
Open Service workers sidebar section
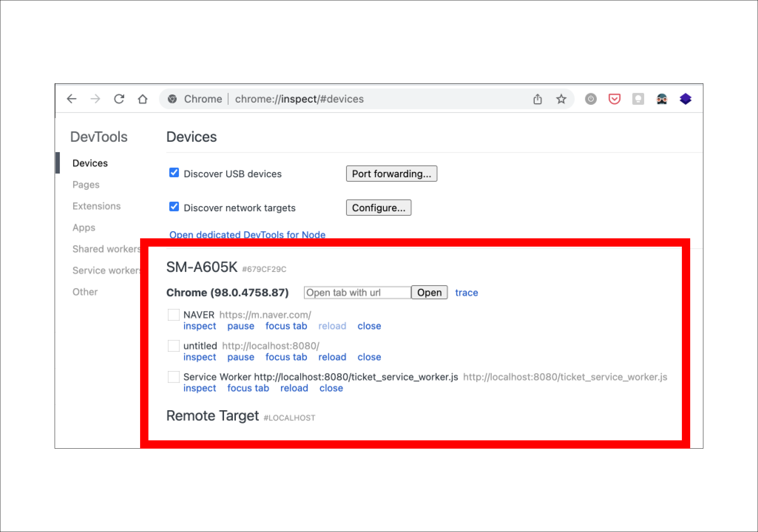click(x=106, y=270)
